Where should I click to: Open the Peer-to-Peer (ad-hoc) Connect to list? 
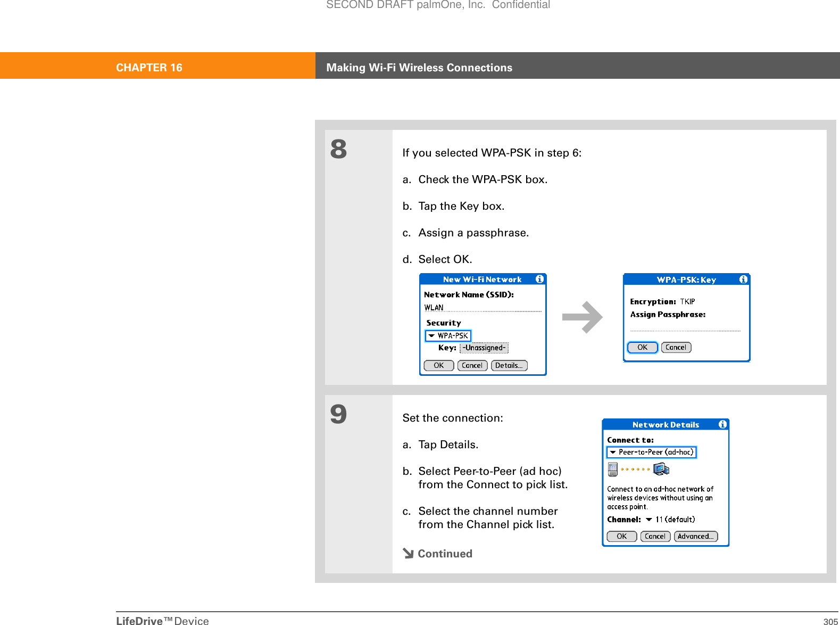(x=652, y=452)
